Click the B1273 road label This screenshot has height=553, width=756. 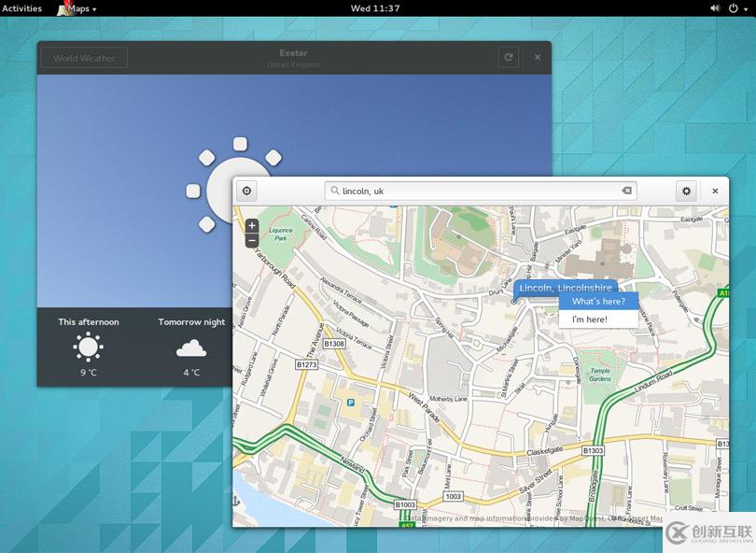(x=306, y=364)
